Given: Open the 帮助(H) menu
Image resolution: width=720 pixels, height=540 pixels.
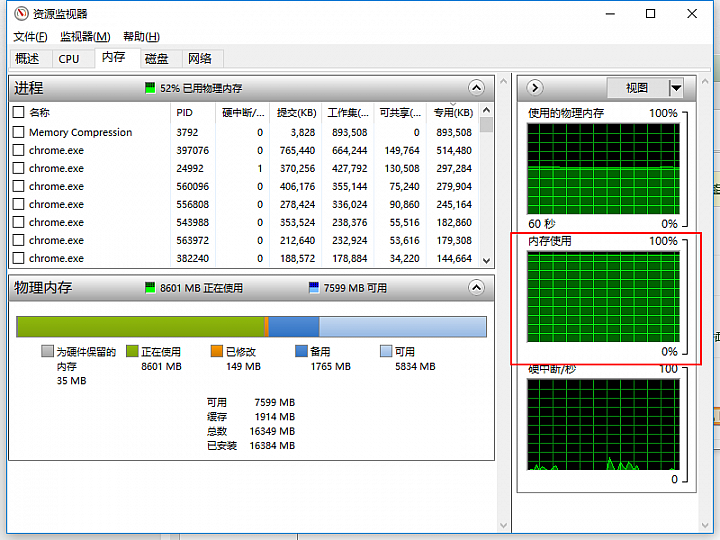Looking at the screenshot, I should tap(141, 37).
